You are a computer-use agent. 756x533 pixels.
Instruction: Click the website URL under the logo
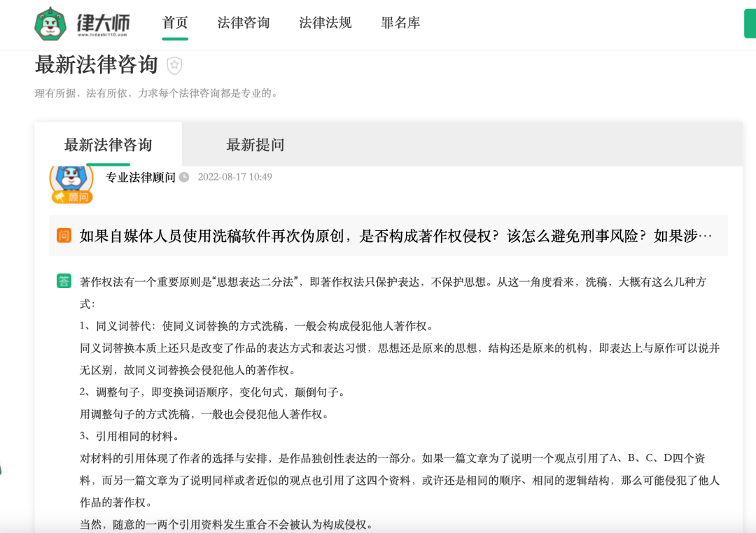point(104,34)
